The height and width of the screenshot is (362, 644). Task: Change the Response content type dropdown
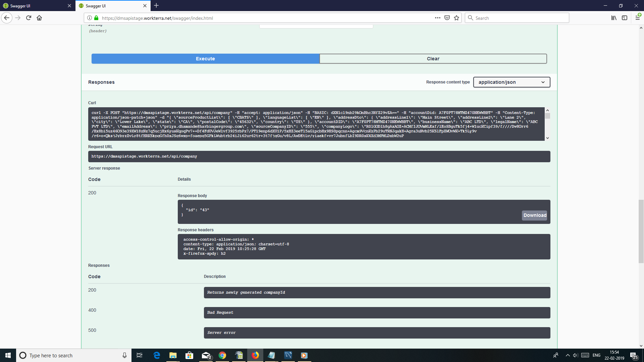[x=511, y=82]
